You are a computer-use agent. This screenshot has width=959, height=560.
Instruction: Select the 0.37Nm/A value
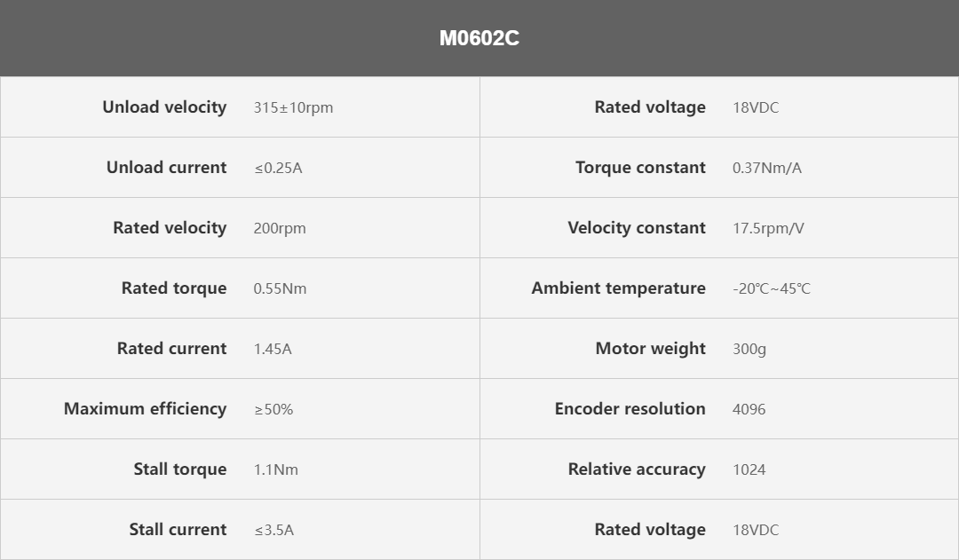tap(767, 168)
